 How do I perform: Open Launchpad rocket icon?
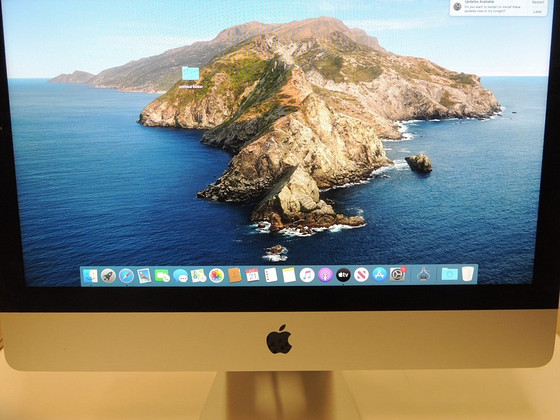[108, 276]
